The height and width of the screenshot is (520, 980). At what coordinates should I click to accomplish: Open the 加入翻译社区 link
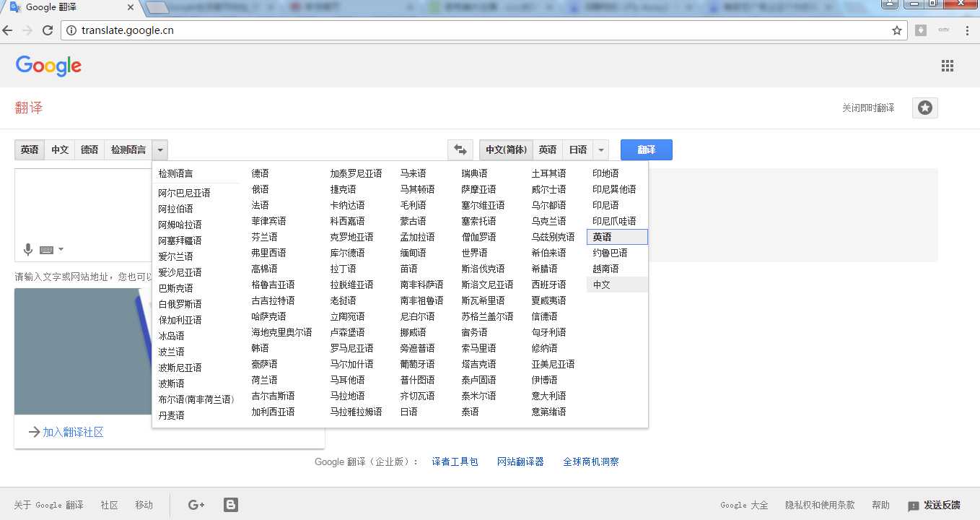(73, 432)
